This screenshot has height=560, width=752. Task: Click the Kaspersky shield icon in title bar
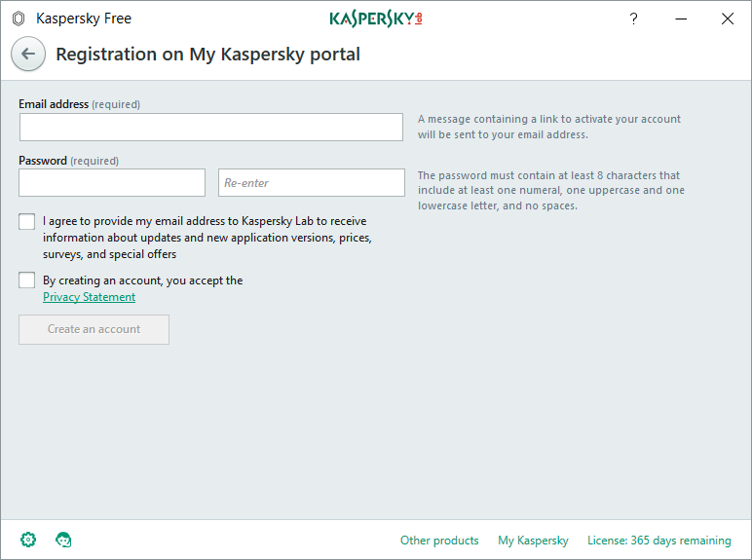tap(18, 19)
